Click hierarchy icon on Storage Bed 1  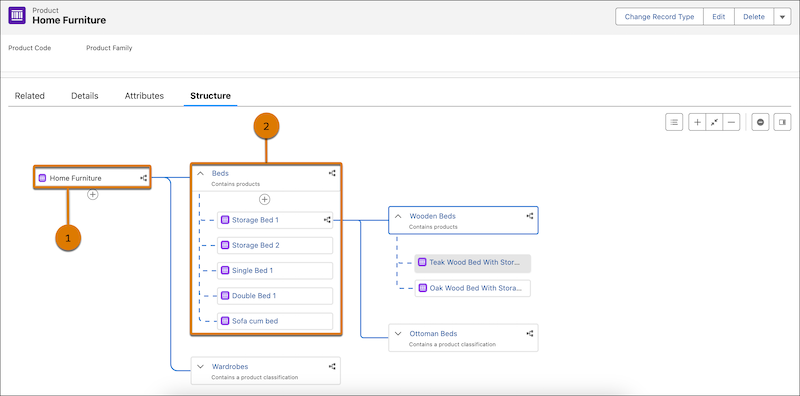[x=327, y=220]
